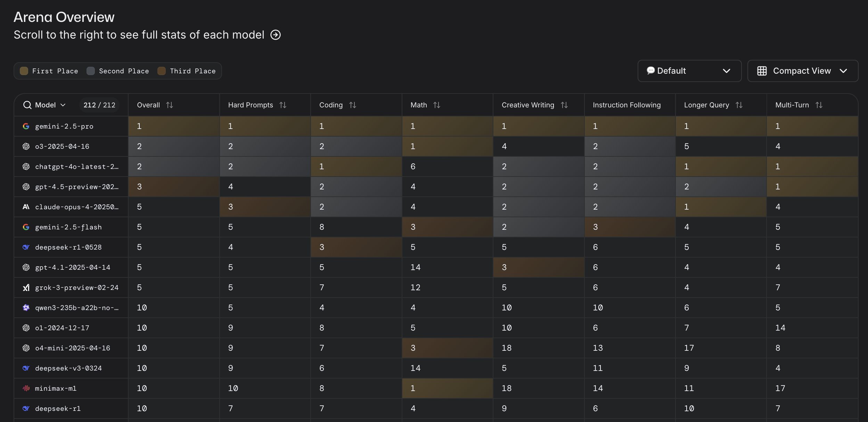Image resolution: width=868 pixels, height=422 pixels.
Task: Click the Anthropic logo beside claude-opus-4
Action: [x=26, y=207]
